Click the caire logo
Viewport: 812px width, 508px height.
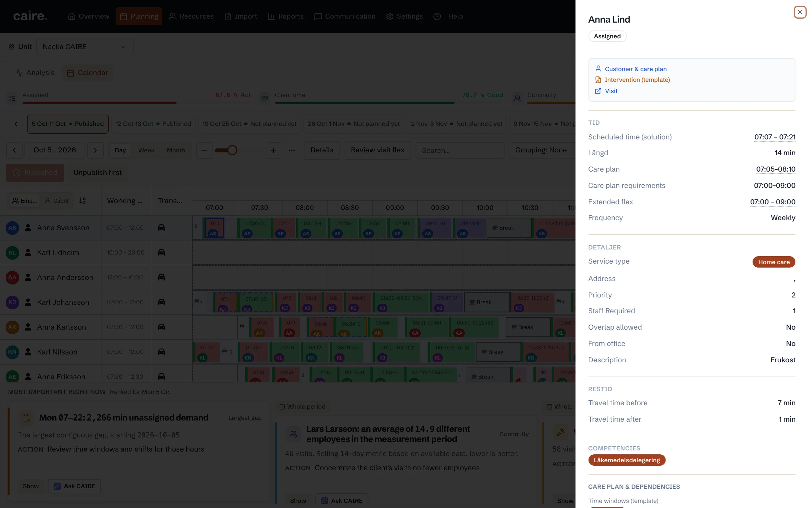[x=30, y=16]
